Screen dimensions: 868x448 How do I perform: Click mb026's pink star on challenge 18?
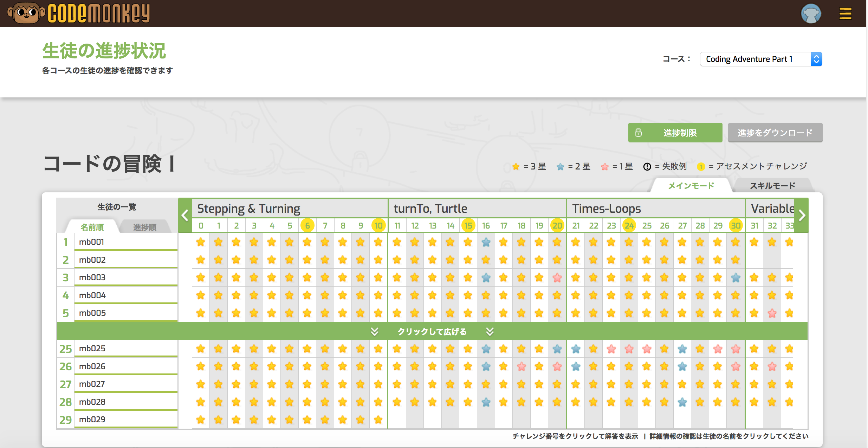(522, 366)
